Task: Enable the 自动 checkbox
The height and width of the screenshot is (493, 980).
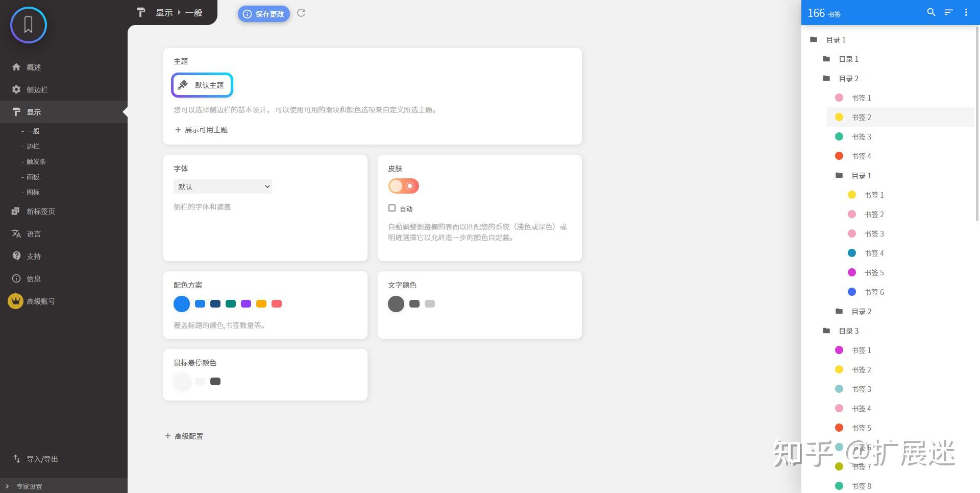Action: [392, 208]
